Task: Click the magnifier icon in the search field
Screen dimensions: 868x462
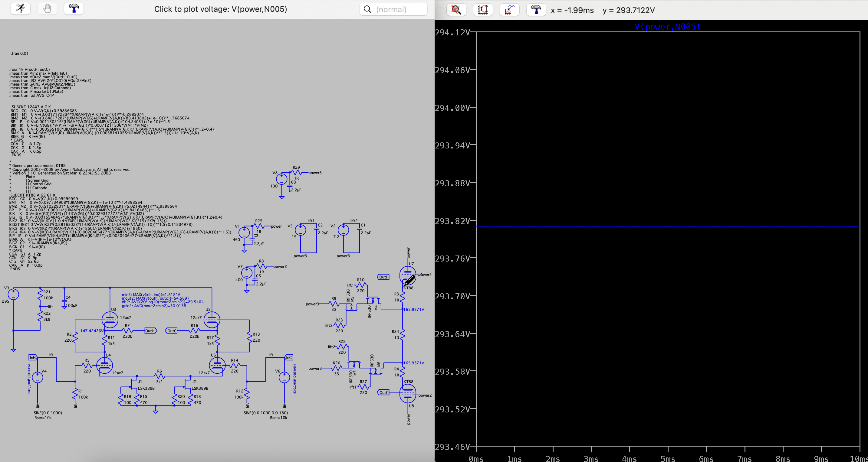Action: pyautogui.click(x=368, y=9)
